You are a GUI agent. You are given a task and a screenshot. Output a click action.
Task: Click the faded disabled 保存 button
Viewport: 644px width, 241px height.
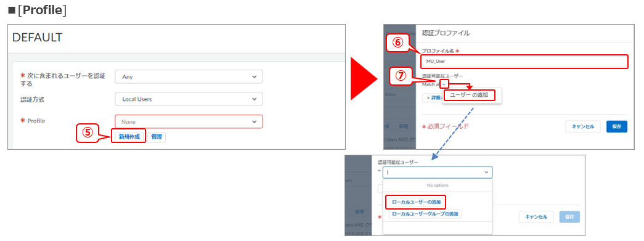[x=569, y=217]
